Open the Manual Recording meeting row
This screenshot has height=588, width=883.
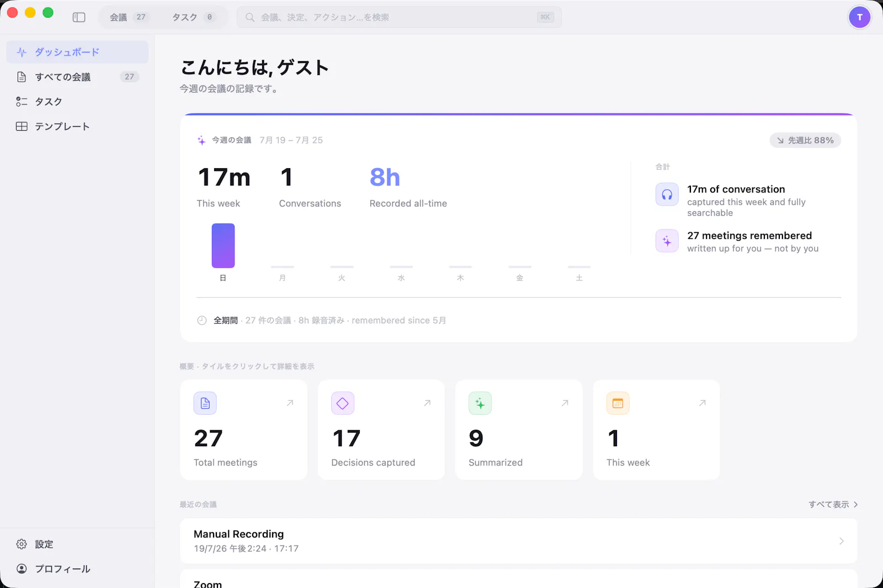point(519,541)
